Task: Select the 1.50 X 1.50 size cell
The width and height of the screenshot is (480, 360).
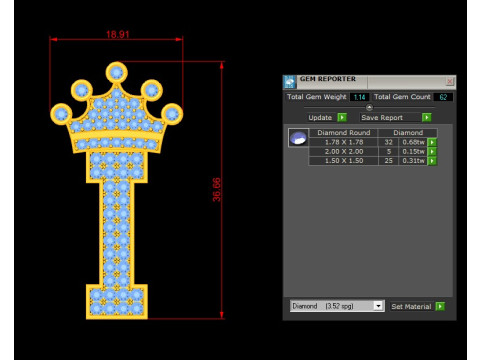Action: pyautogui.click(x=344, y=161)
